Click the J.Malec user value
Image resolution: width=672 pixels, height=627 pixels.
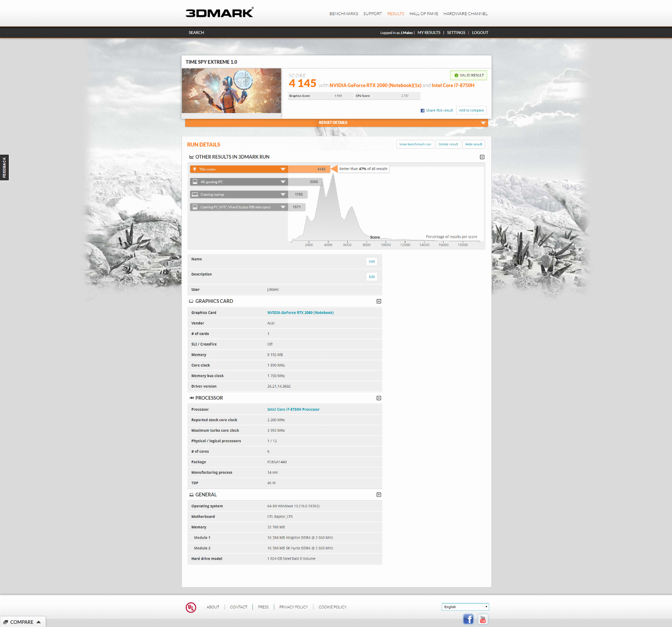(273, 290)
